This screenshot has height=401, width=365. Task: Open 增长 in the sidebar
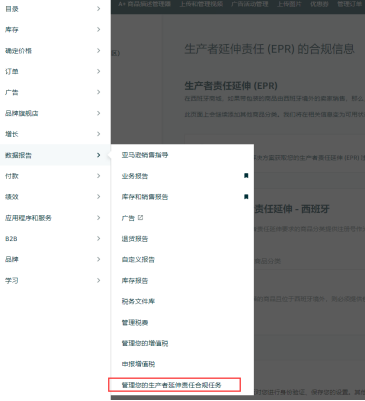pyautogui.click(x=12, y=134)
